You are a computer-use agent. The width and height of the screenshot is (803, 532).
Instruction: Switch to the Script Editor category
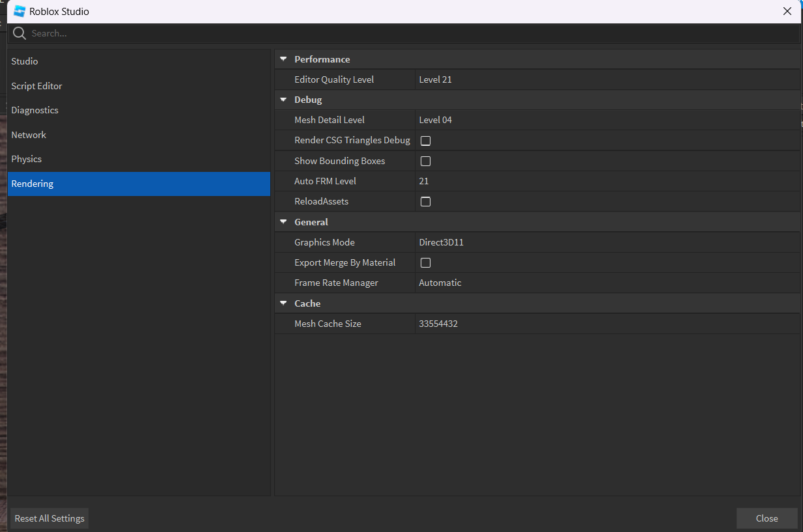coord(37,86)
